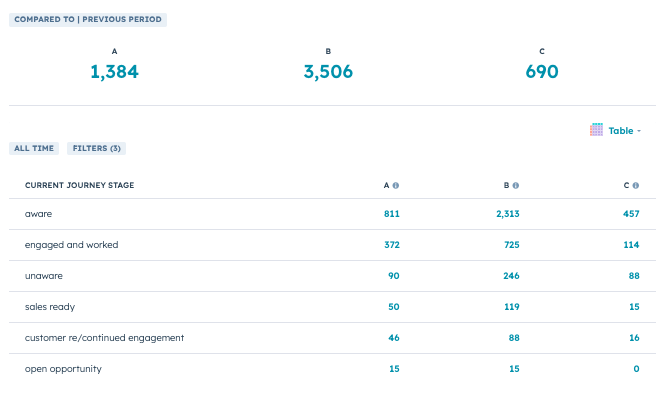Open the 811 value in aware row
Viewport: 665px width, 394px height.
tap(392, 214)
